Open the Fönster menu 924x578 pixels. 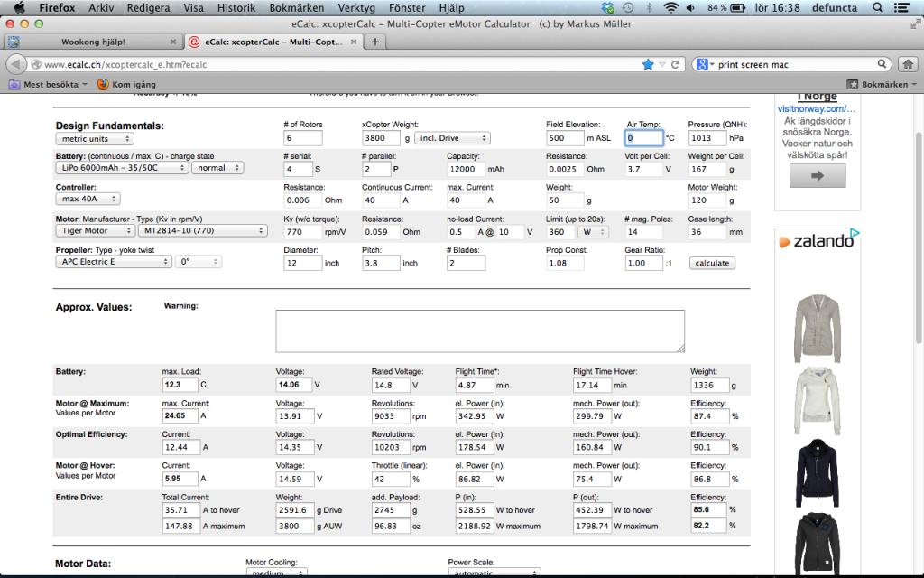[407, 7]
